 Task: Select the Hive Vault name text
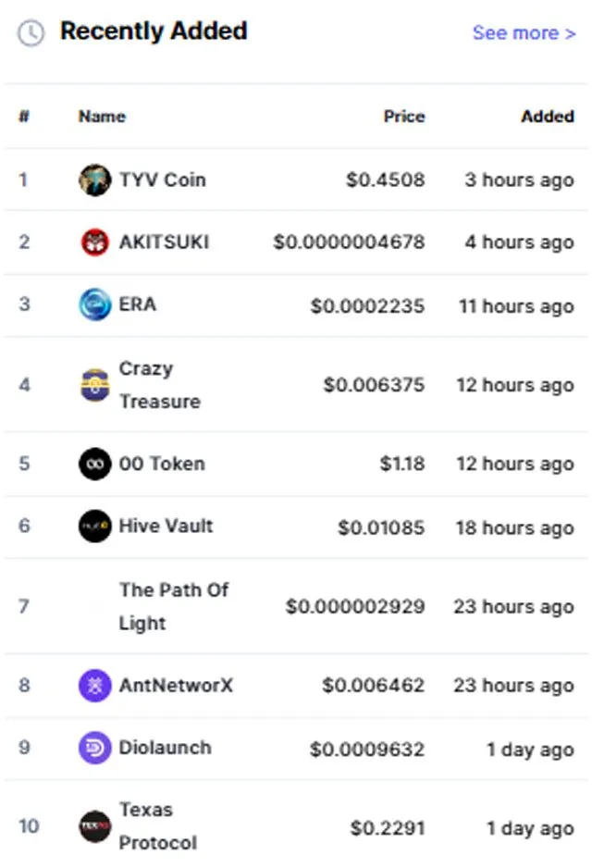166,526
